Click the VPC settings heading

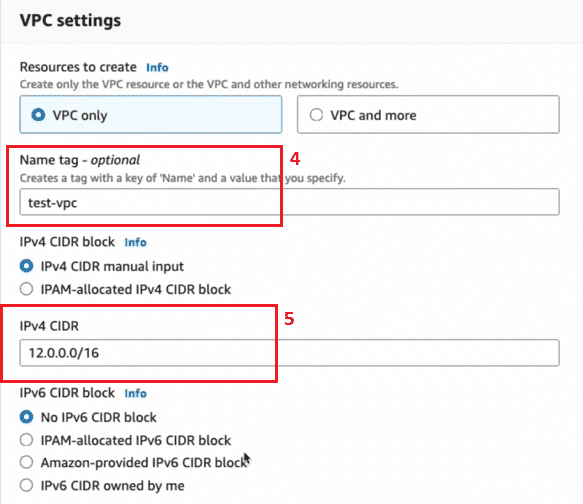tap(70, 20)
